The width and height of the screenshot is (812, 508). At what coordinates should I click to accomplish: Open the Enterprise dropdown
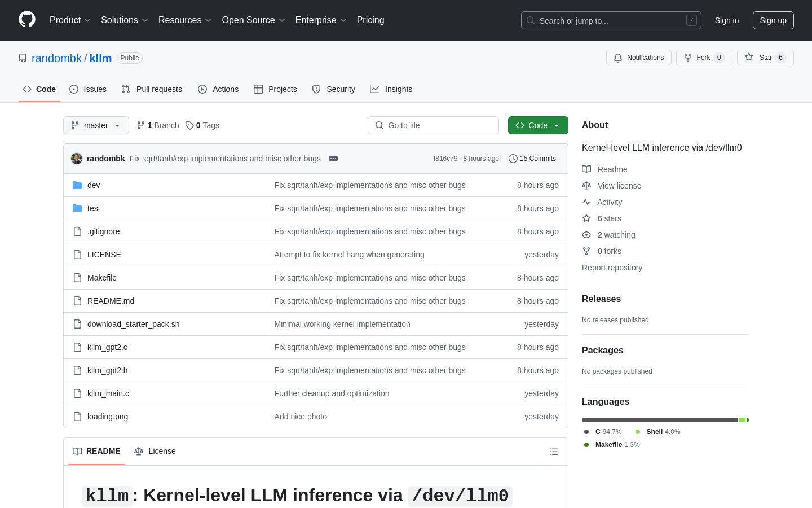click(321, 20)
